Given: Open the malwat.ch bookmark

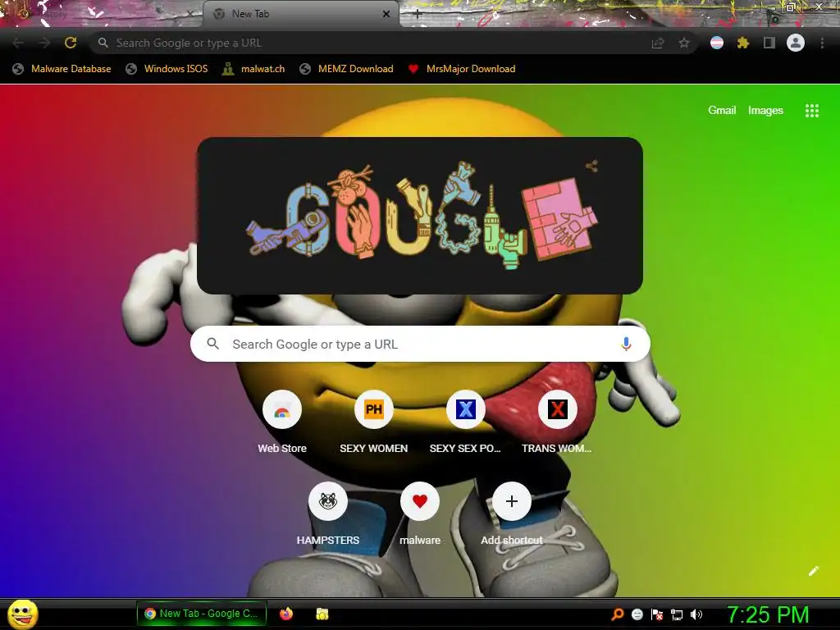Looking at the screenshot, I should pos(254,69).
